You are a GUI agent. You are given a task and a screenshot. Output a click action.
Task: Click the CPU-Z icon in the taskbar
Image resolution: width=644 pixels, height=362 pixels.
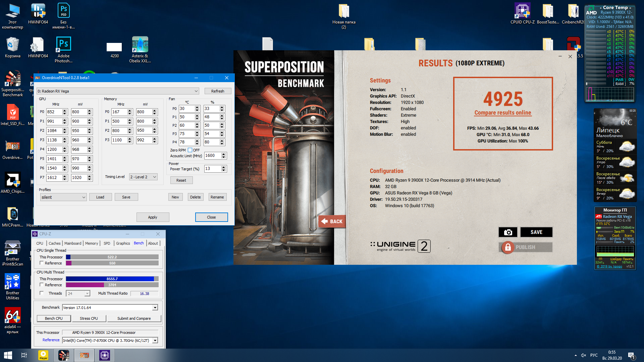tap(104, 355)
